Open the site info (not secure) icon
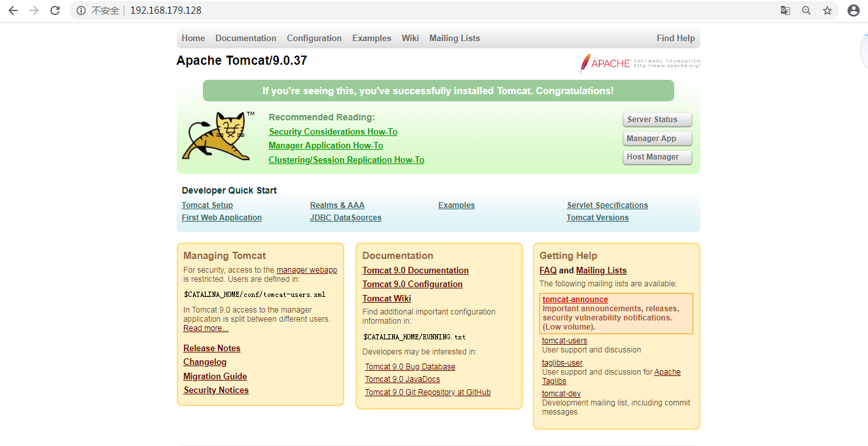The image size is (868, 446). [x=81, y=10]
